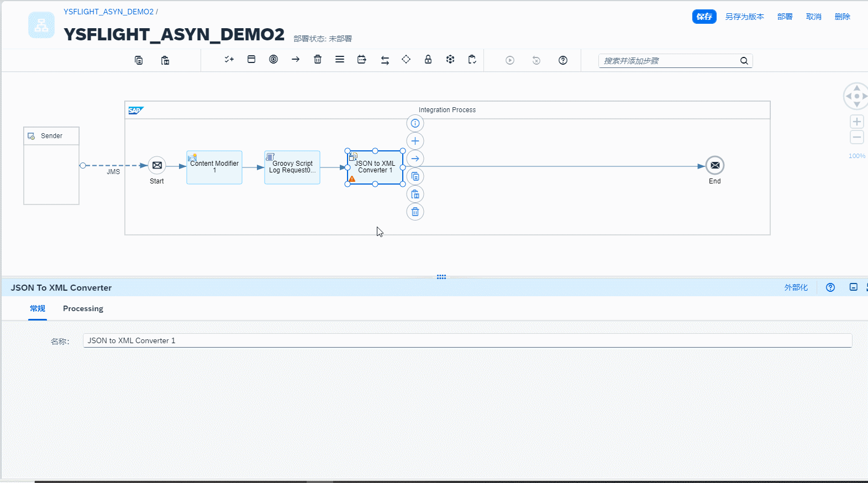This screenshot has width=868, height=483.
Task: Click trash speed button beside JSON to XML Converter
Action: [415, 212]
